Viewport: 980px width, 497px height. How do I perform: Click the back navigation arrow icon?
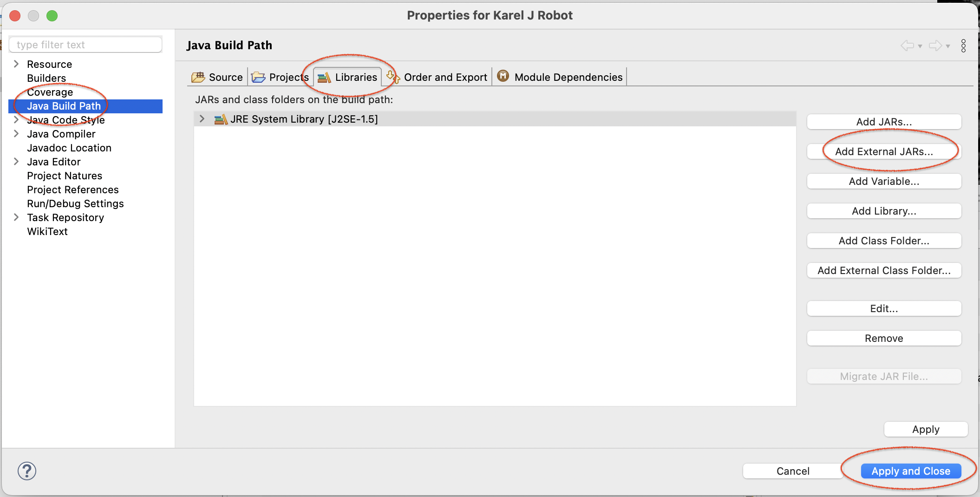[x=907, y=46]
